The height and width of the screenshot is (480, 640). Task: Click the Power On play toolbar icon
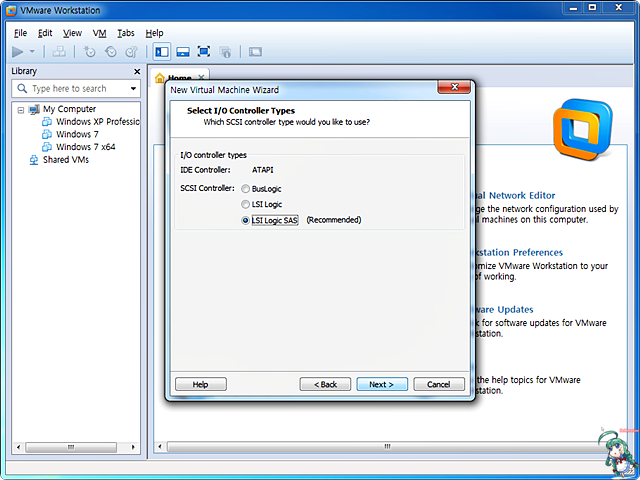point(18,52)
